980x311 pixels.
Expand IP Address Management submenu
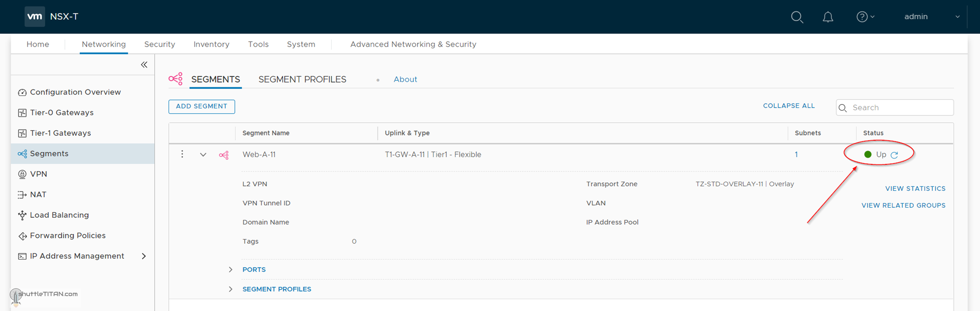(144, 256)
